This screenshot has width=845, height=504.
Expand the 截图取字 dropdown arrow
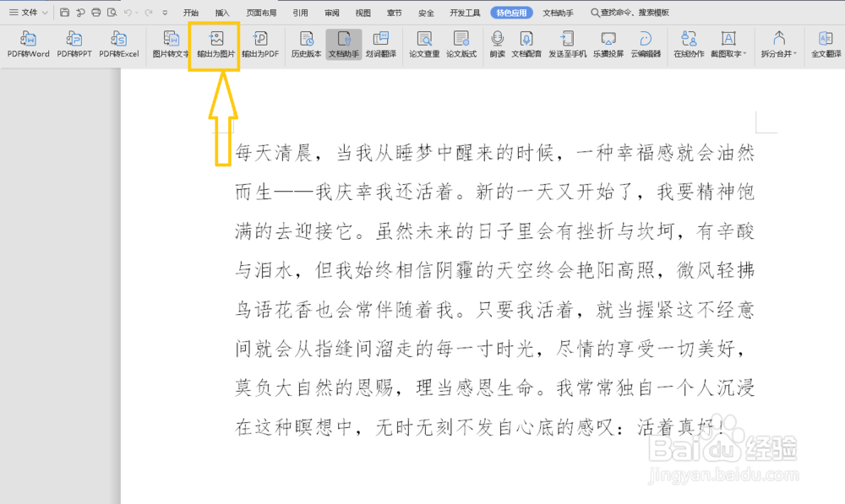click(x=745, y=52)
